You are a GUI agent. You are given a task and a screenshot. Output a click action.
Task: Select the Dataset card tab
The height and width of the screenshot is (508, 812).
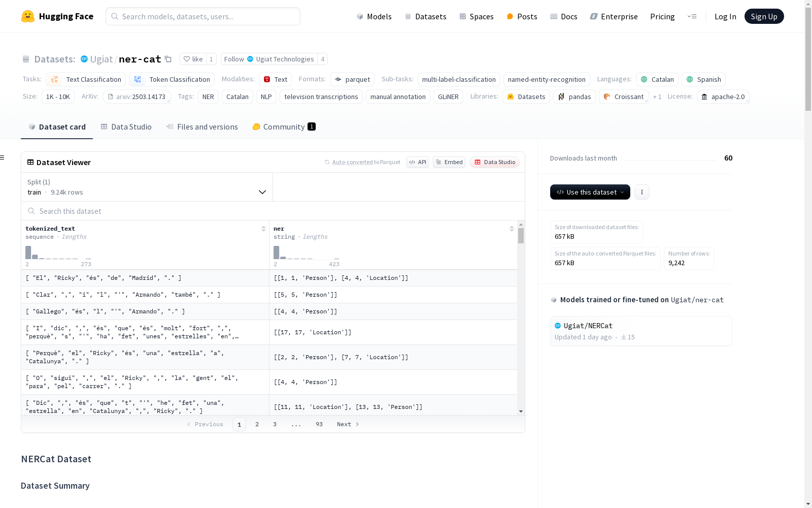57,126
